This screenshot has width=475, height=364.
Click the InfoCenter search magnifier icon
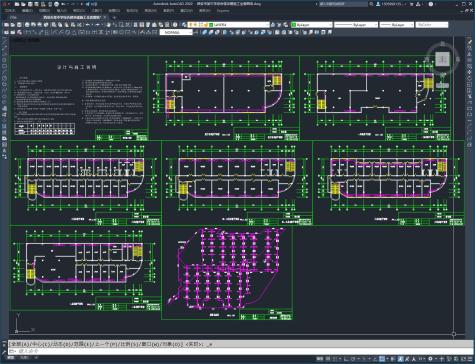[371, 4]
